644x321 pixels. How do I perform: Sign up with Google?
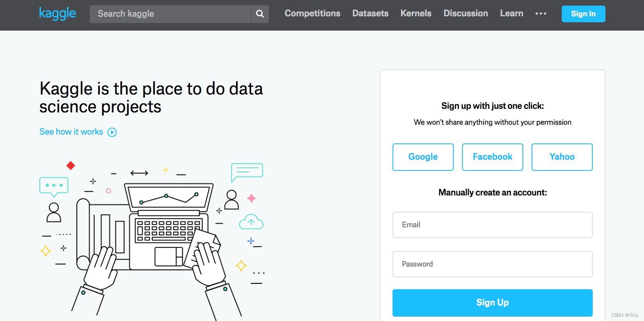point(423,157)
